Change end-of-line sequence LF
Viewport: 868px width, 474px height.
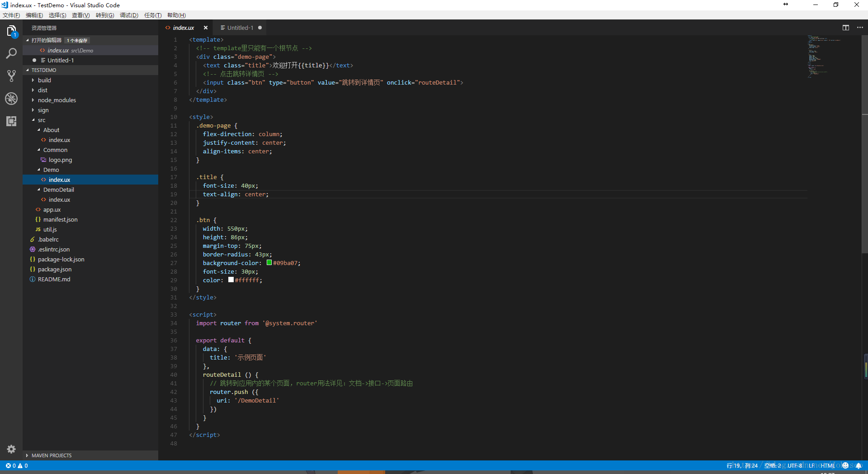(812, 465)
